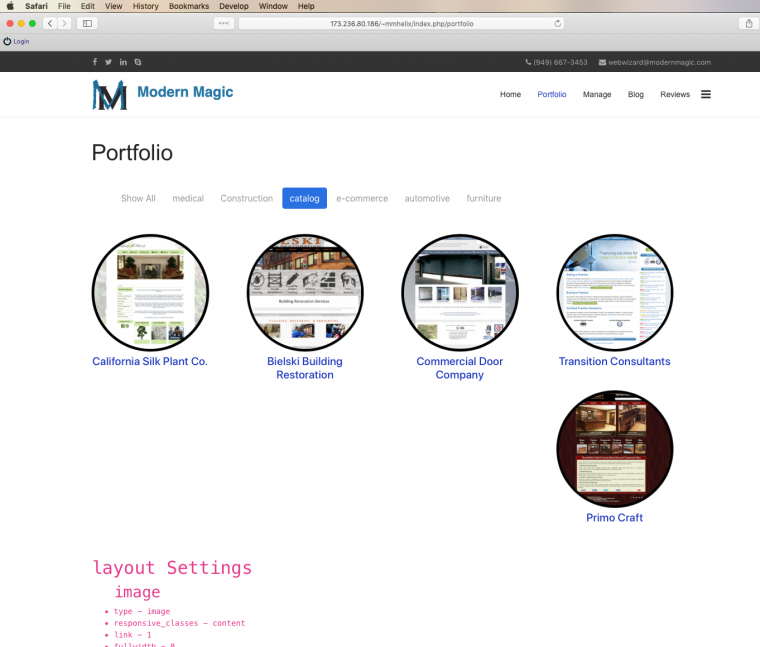Click the Safari back arrow
Image resolution: width=760 pixels, height=647 pixels.
point(50,23)
